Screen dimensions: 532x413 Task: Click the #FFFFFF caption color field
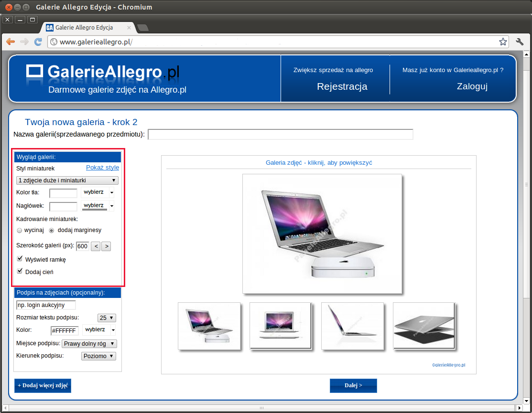[65, 330]
